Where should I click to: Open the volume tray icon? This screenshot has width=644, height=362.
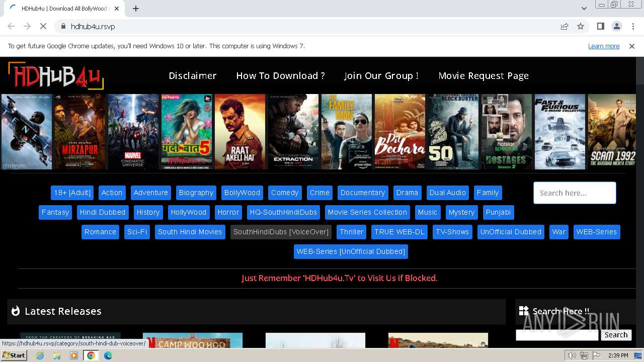572,355
